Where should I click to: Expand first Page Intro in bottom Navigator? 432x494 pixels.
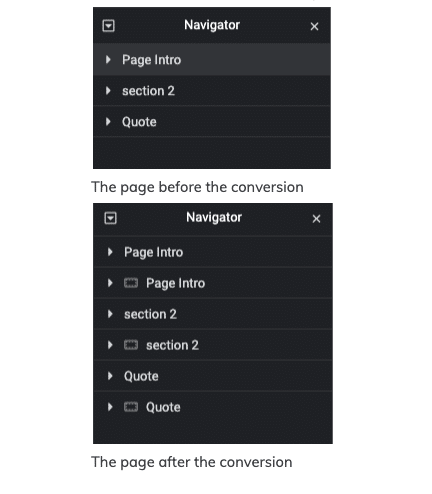coord(110,252)
